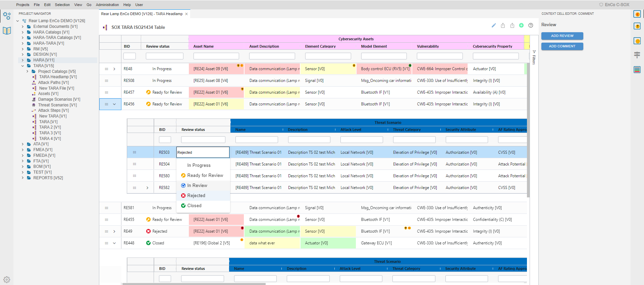This screenshot has height=285, width=644.
Task: Open help via the question mark icon
Action: coord(531,26)
